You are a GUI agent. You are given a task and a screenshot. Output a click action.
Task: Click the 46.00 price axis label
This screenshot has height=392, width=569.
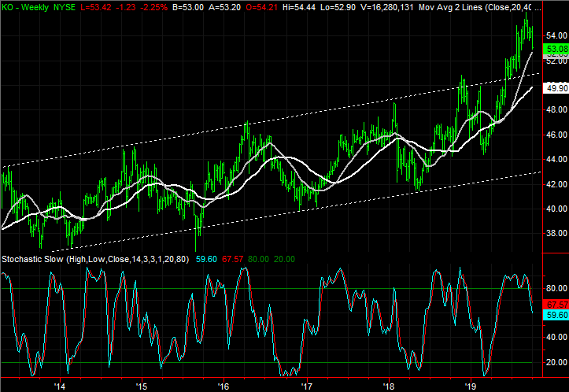tap(556, 135)
